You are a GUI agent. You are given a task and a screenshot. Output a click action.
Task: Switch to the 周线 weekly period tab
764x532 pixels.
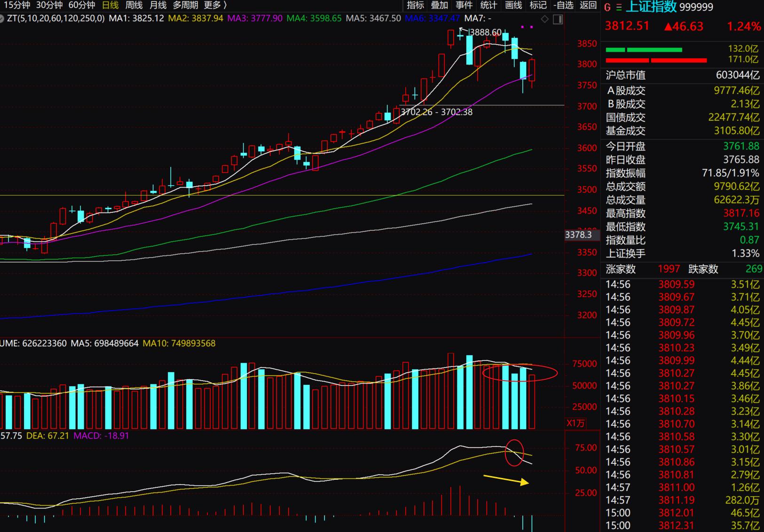tap(134, 5)
